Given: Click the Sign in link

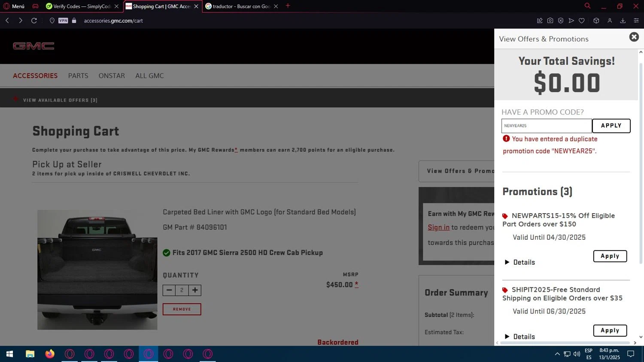Looking at the screenshot, I should [438, 227].
